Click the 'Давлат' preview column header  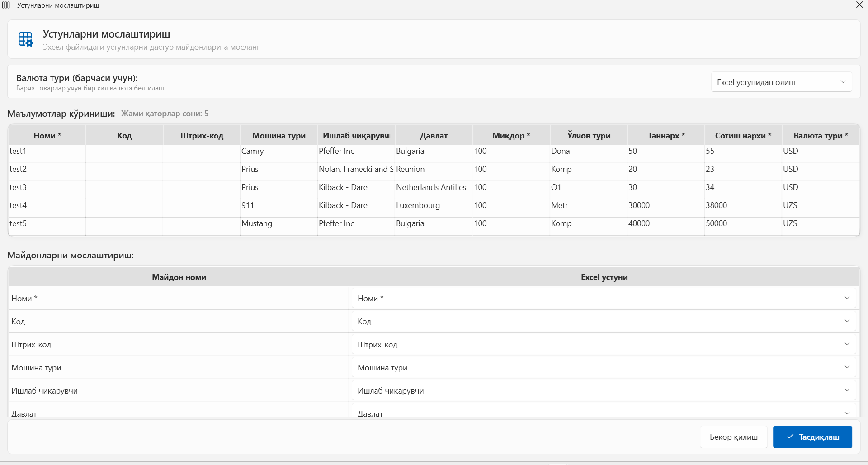click(x=434, y=135)
